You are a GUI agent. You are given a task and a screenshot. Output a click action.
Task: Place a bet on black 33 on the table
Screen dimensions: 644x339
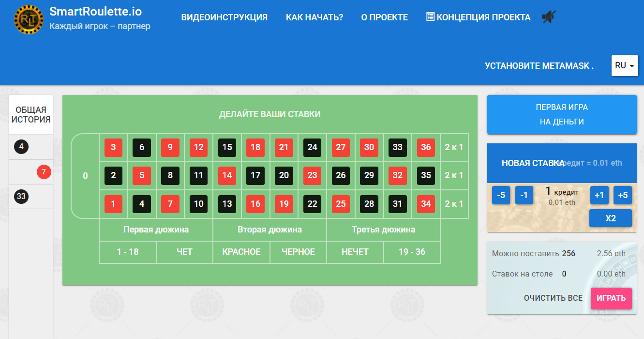(x=398, y=147)
